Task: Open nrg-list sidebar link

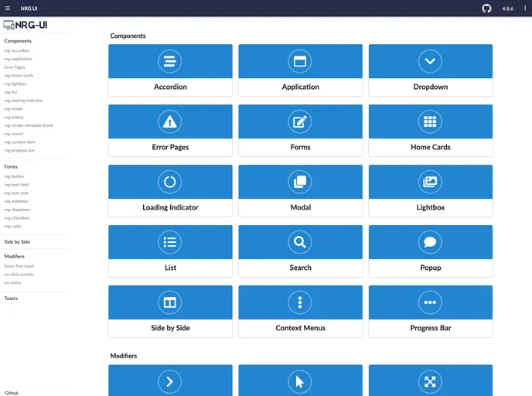Action: pos(11,92)
